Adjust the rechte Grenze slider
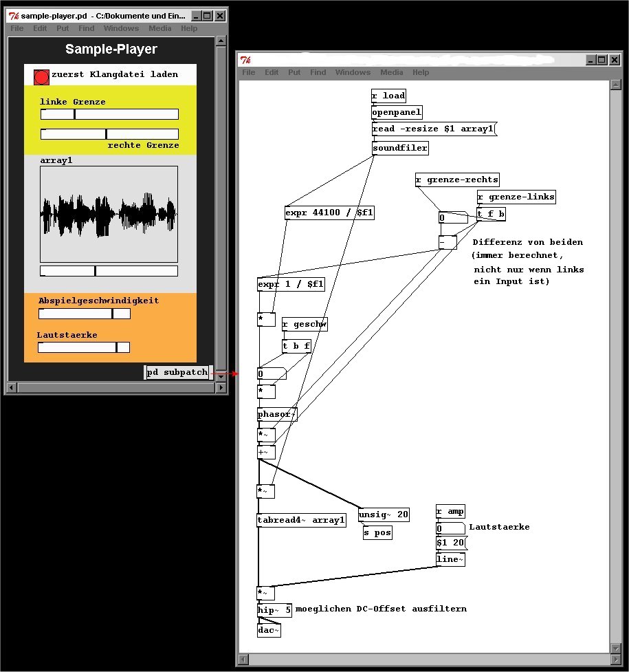The width and height of the screenshot is (629, 672). tap(109, 134)
